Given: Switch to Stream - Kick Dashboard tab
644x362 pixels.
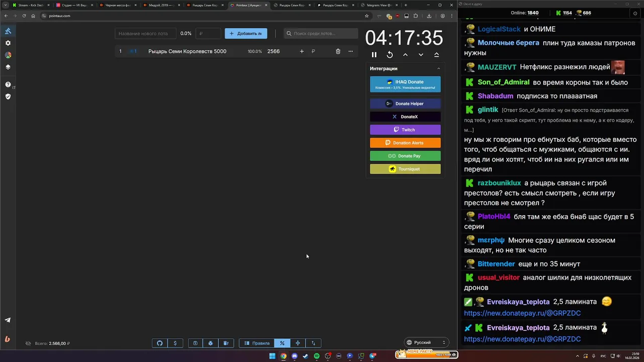Looking at the screenshot, I should 30,5.
